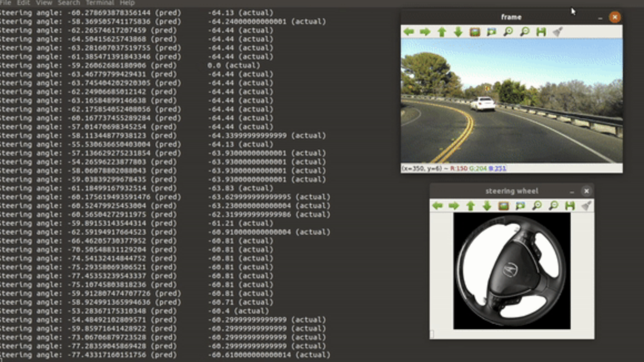Pan right in the frame window
Image resolution: width=644 pixels, height=362 pixels.
[425, 32]
